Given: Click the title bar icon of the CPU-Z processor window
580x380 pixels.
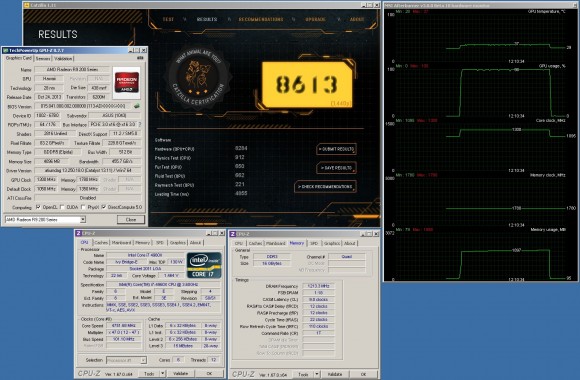Looking at the screenshot, I should [x=78, y=233].
